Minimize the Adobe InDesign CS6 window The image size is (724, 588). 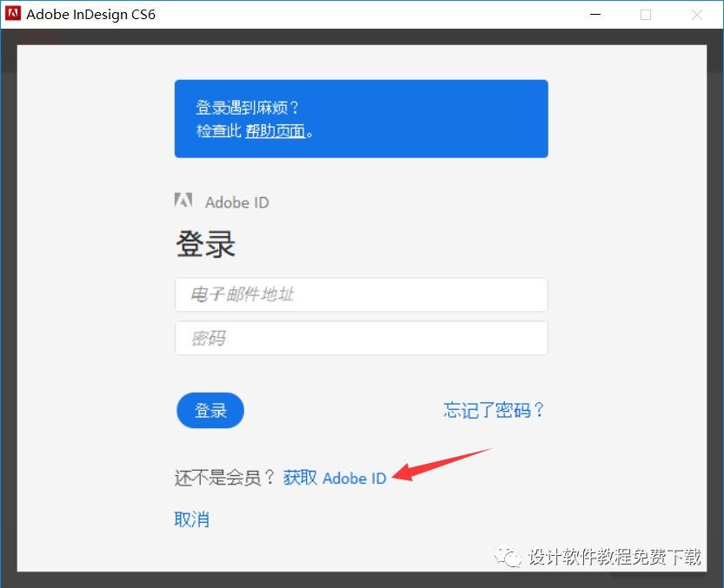[x=595, y=14]
